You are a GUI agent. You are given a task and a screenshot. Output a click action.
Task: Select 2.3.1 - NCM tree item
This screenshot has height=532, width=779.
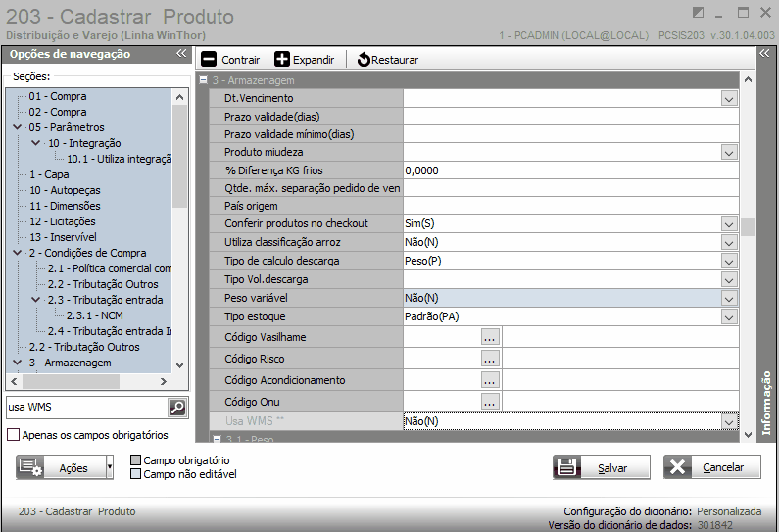click(x=95, y=315)
